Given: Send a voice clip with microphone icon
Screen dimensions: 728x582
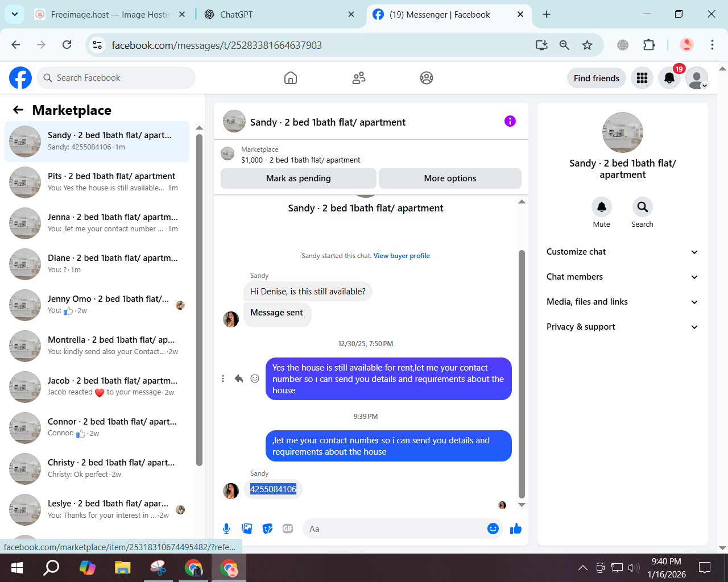Looking at the screenshot, I should tap(226, 529).
